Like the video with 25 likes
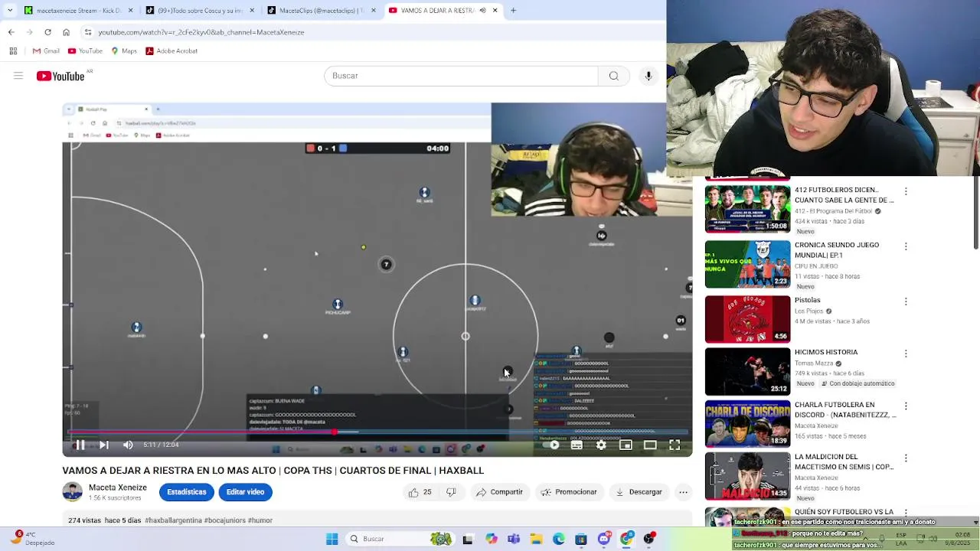The width and height of the screenshot is (980, 551). pyautogui.click(x=420, y=492)
